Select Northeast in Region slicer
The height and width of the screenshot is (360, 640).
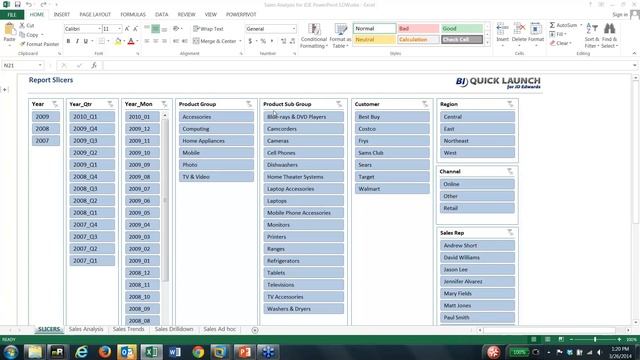pyautogui.click(x=477, y=141)
